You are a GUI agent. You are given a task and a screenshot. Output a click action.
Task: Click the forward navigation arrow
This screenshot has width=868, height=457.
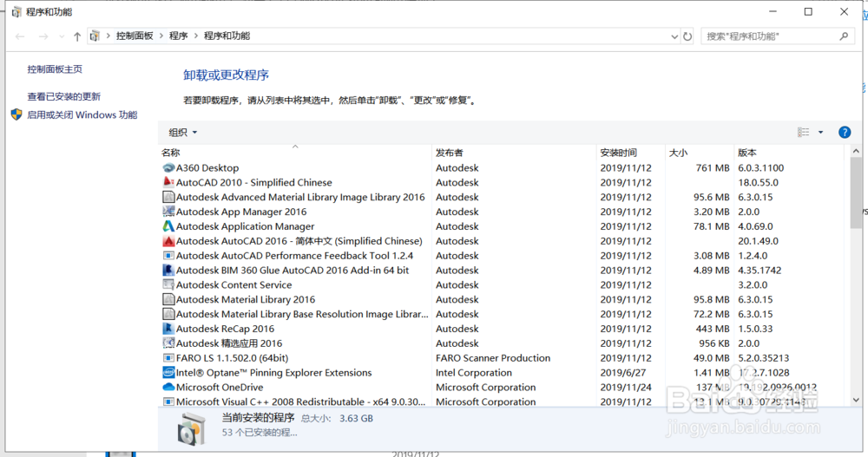point(43,36)
